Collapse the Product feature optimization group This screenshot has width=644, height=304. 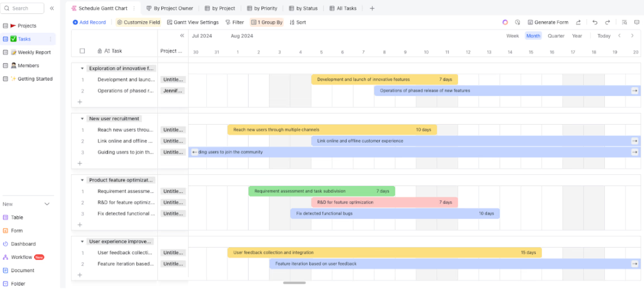[82, 180]
